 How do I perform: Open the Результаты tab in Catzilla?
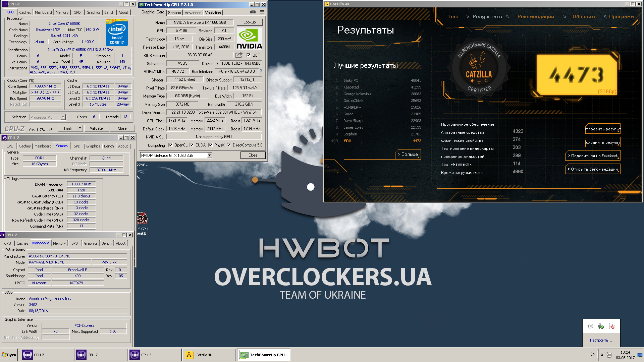pyautogui.click(x=487, y=16)
